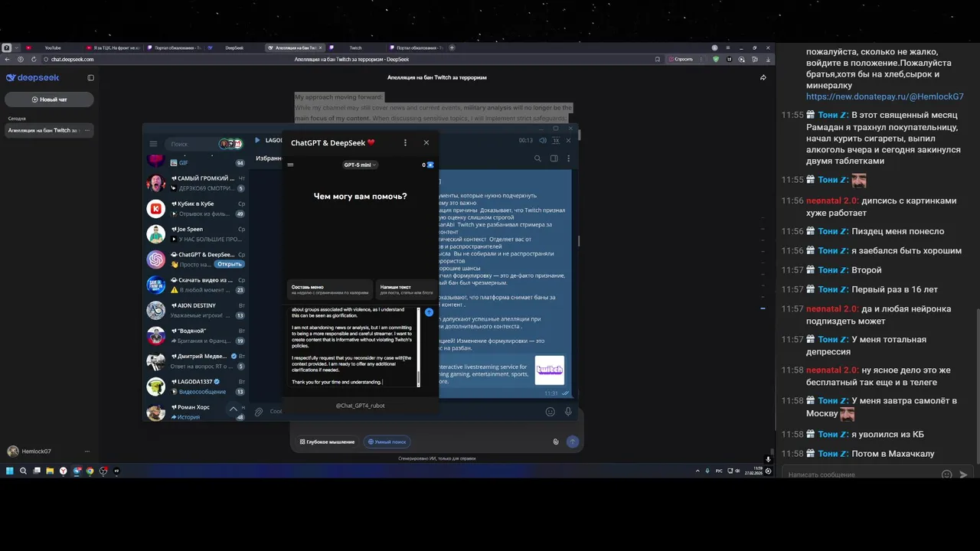Viewport: 980px width, 551px height.
Task: Search within the Telegram chat using the magnifier icon
Action: click(x=537, y=158)
